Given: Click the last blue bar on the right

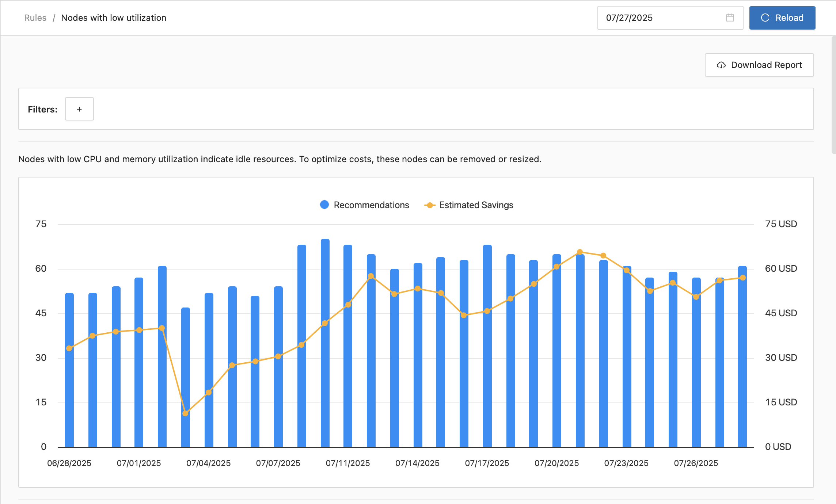Looking at the screenshot, I should point(742,365).
